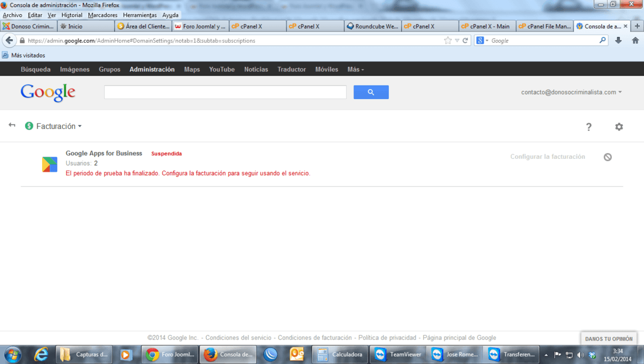Switch to Chrome Foro Jooml... taskbar item
Image resolution: width=644 pixels, height=364 pixels.
(x=170, y=354)
